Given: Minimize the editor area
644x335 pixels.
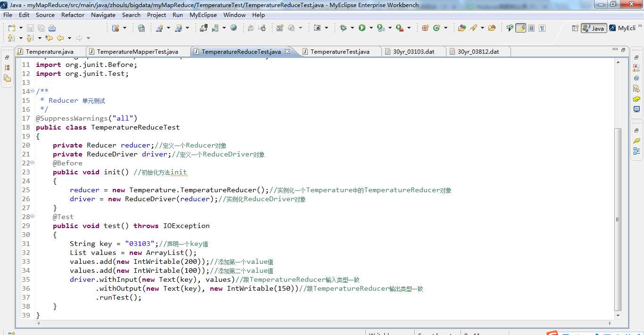Looking at the screenshot, I should [615, 49].
